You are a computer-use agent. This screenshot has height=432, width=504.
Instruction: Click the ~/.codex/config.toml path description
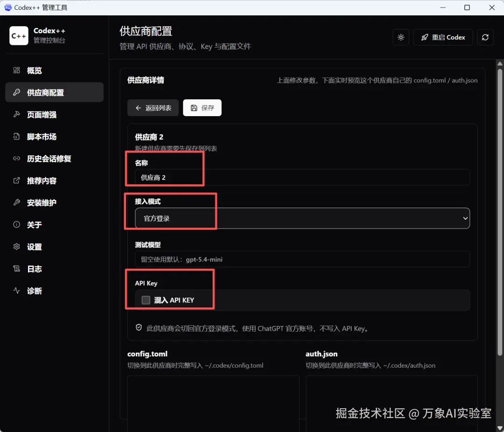click(x=195, y=365)
